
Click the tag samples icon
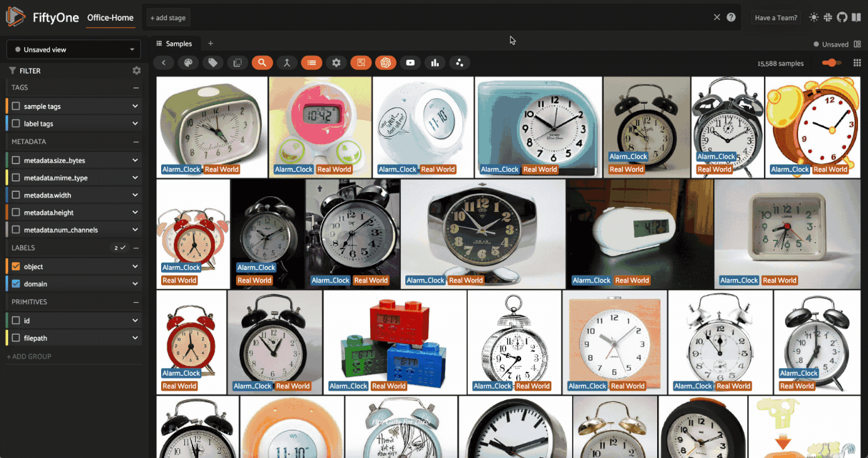click(x=213, y=62)
